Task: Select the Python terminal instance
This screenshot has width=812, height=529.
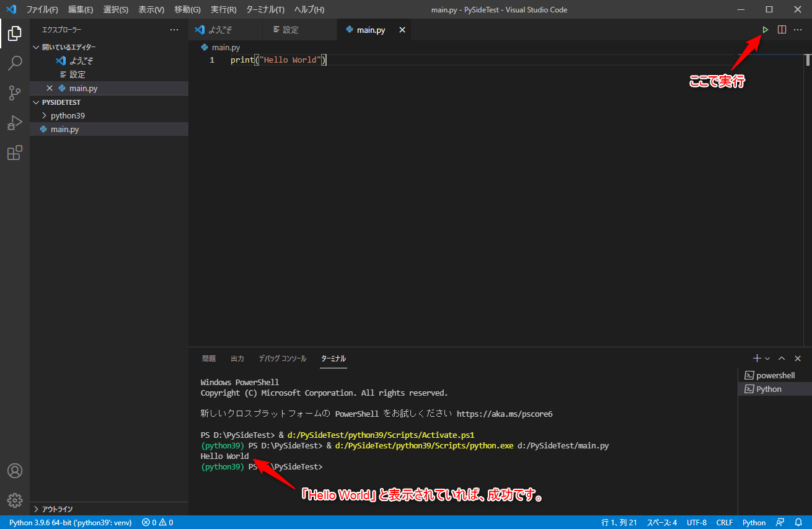Action: (x=775, y=389)
